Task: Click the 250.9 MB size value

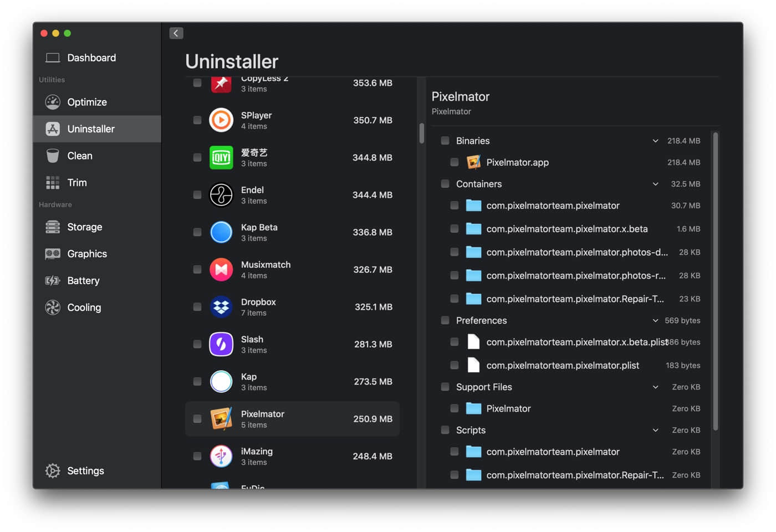Action: [x=373, y=419]
